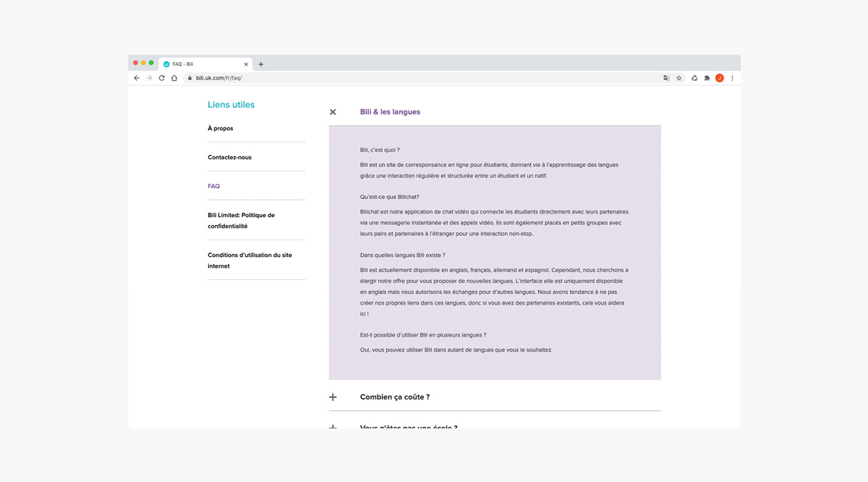Select the FAQ - Bili browser tab
The width and height of the screenshot is (868, 482).
205,64
